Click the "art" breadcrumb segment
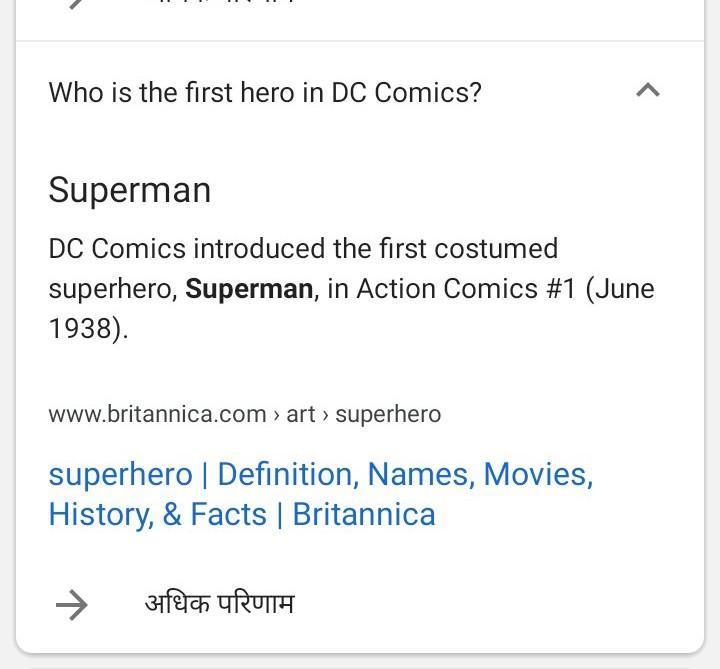 pos(300,414)
